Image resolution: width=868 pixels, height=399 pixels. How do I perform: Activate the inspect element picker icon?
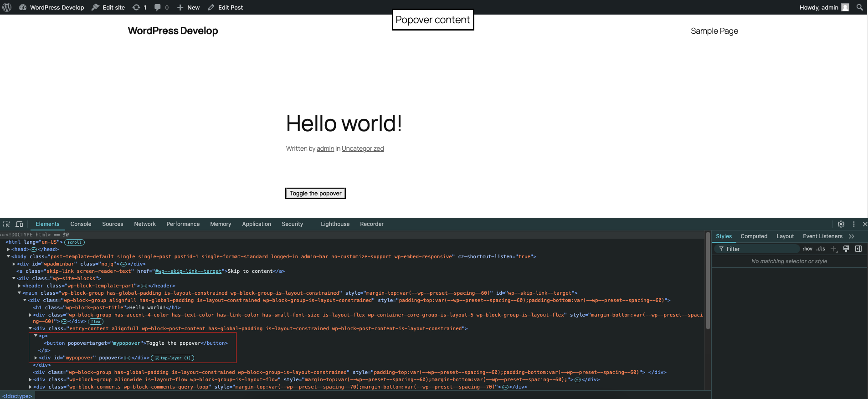click(x=6, y=224)
